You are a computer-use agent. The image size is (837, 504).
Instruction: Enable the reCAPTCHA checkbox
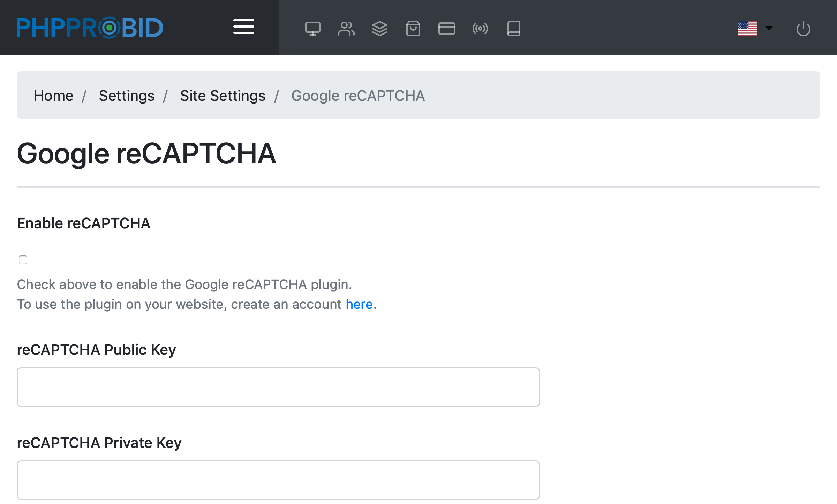point(23,260)
